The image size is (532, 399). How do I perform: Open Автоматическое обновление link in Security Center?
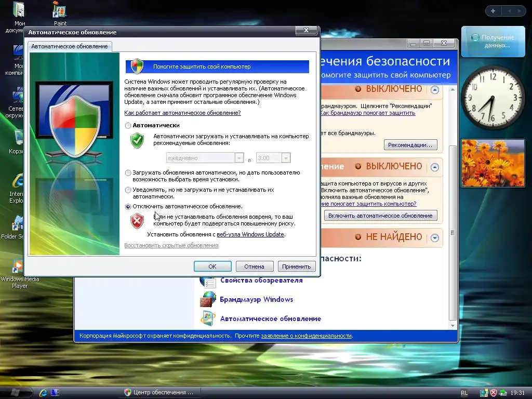tap(270, 318)
